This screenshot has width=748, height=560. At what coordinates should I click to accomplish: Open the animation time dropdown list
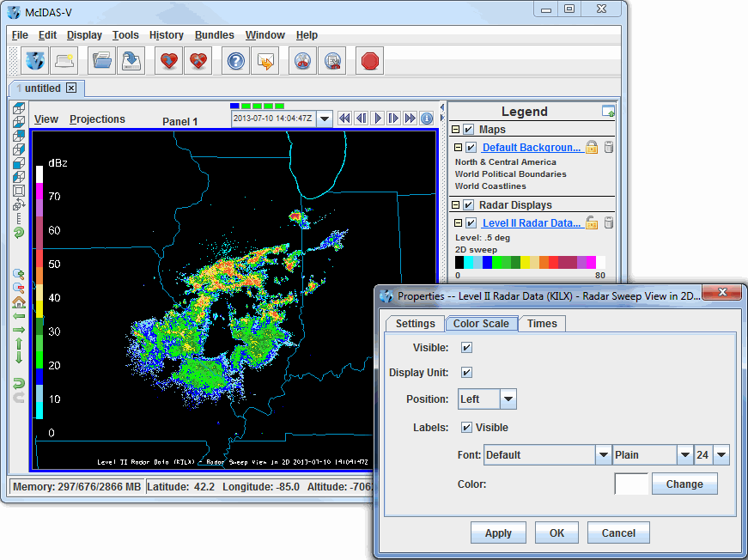tap(325, 119)
